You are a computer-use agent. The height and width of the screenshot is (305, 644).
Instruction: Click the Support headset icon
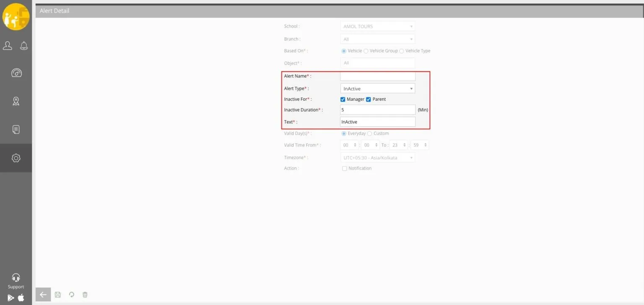[x=16, y=278]
